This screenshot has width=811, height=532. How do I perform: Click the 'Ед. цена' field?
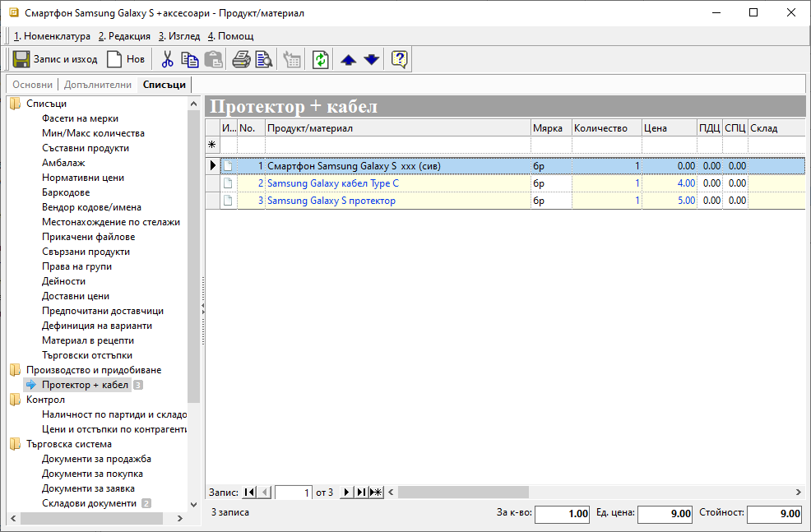pyautogui.click(x=665, y=513)
